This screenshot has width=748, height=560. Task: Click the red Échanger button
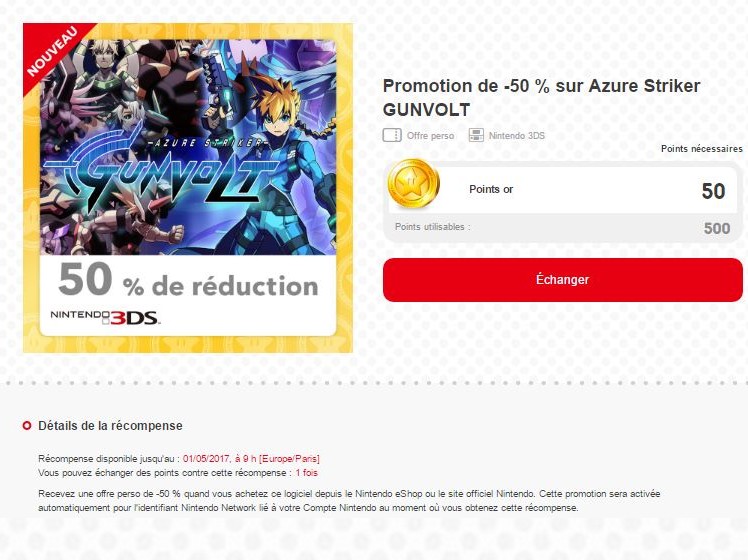tap(562, 280)
